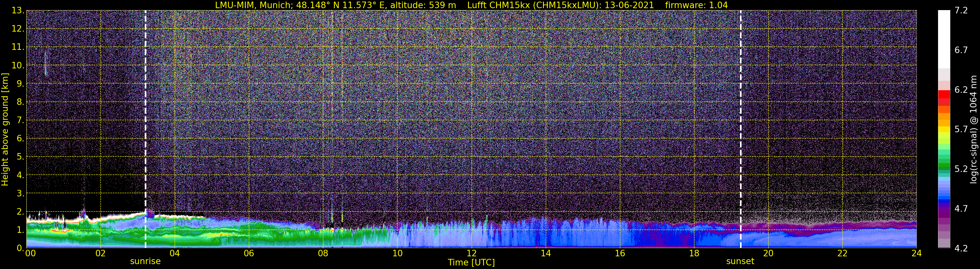Screen dimensions: 980x269
Task: Click the colorbar tick label '4.2'
Action: 961,248
